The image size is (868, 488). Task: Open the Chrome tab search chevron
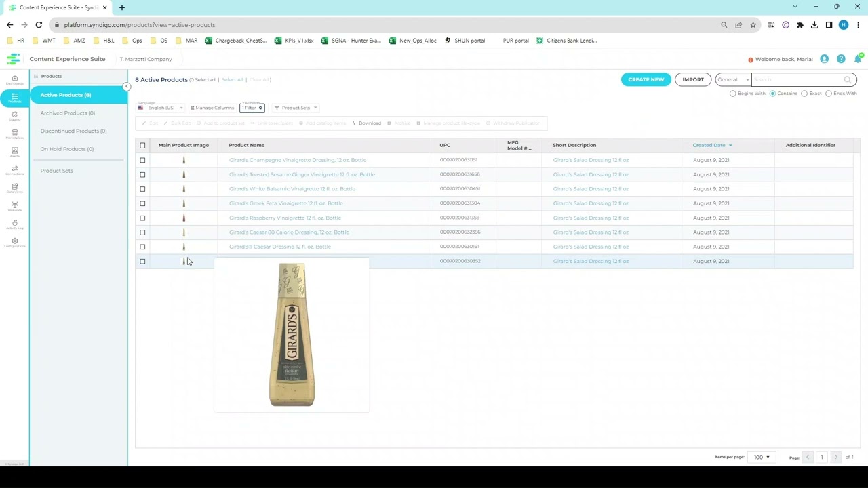[x=795, y=7]
